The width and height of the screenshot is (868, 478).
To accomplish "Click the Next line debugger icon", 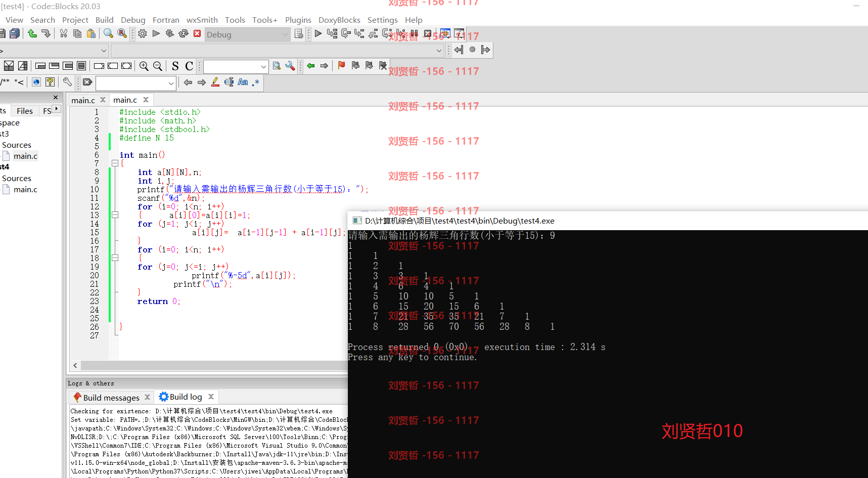I will point(346,33).
